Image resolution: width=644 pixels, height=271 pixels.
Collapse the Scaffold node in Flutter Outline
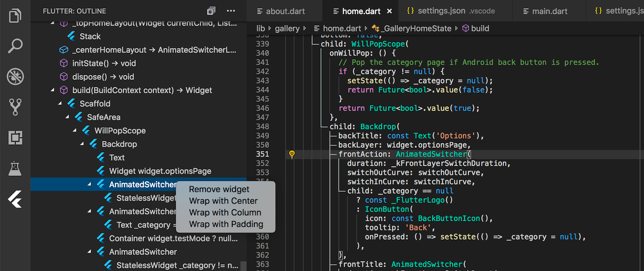click(59, 103)
